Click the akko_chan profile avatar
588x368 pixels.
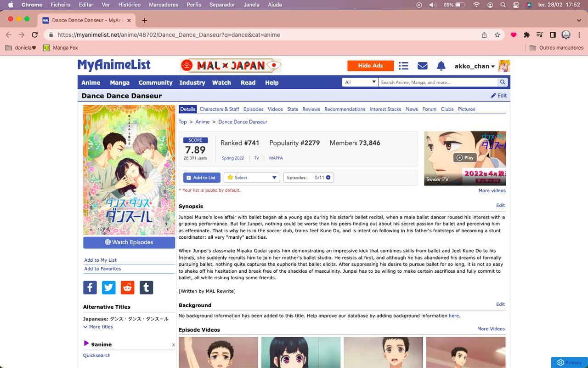tap(504, 66)
